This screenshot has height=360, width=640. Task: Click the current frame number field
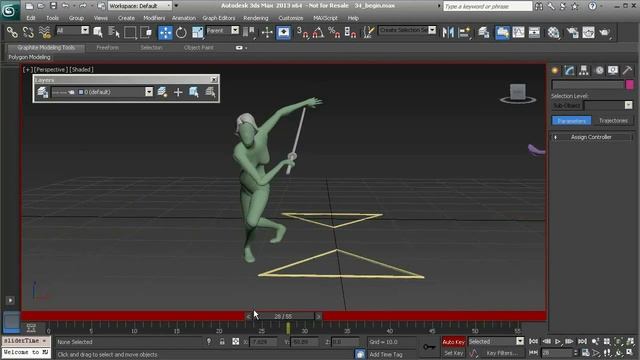point(557,352)
